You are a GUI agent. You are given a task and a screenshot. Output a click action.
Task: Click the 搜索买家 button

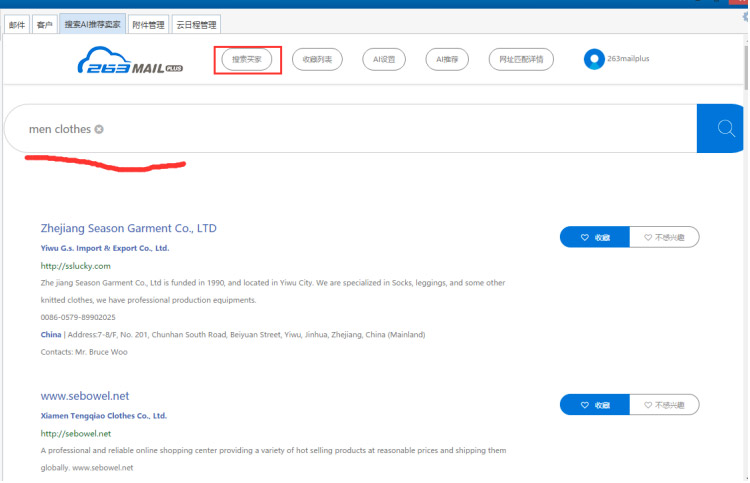(x=247, y=60)
